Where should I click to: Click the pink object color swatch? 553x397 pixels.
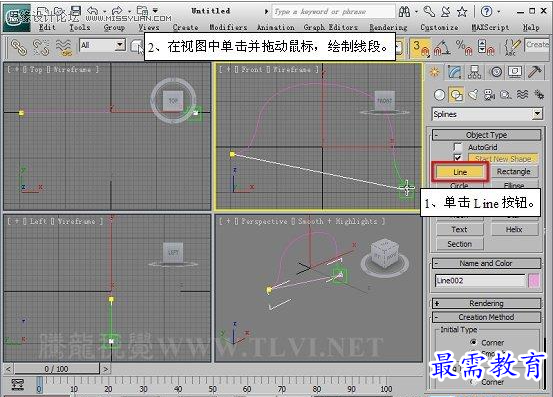pyautogui.click(x=534, y=281)
